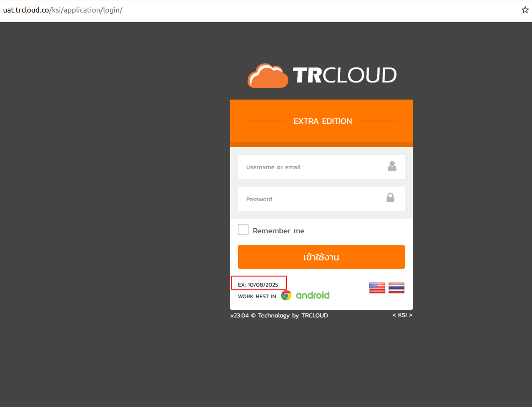532x407 pixels.
Task: Click the Remember me label
Action: (x=279, y=231)
